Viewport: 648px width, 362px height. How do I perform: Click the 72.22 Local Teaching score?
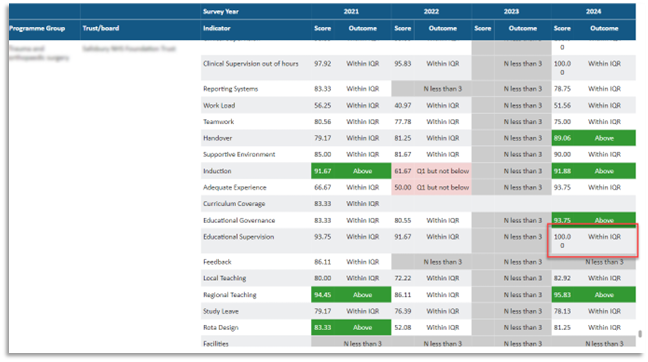403,278
